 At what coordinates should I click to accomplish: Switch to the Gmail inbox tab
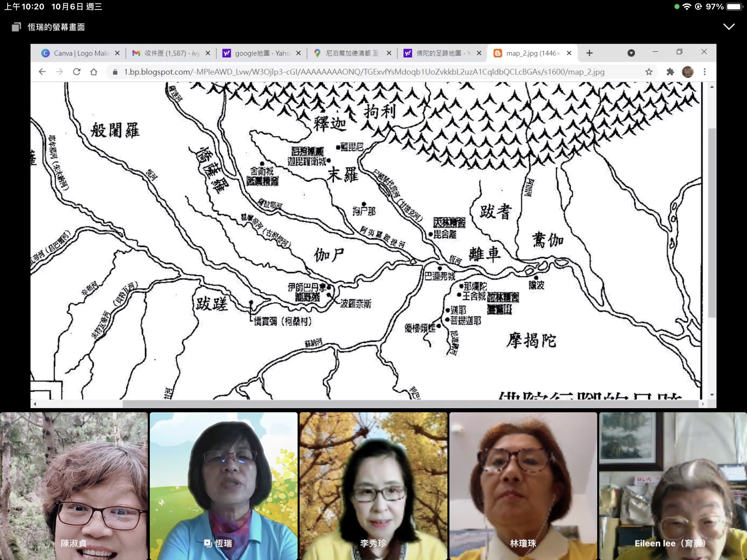click(167, 53)
